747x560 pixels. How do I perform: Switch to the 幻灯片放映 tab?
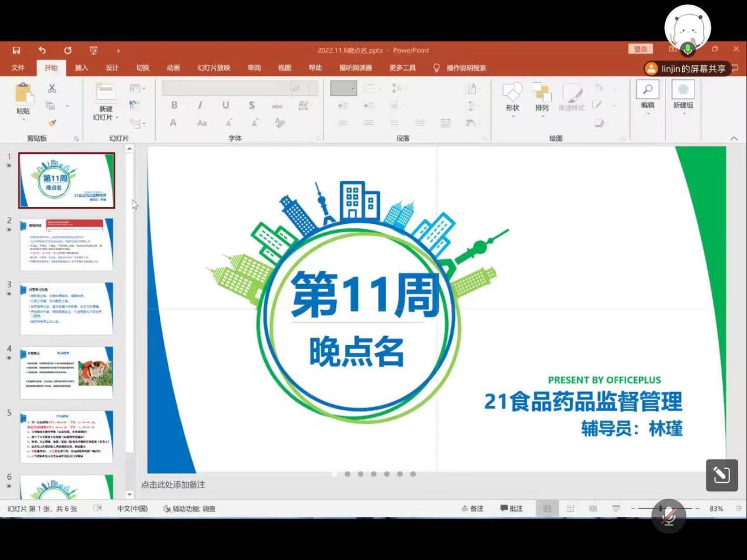[x=213, y=68]
